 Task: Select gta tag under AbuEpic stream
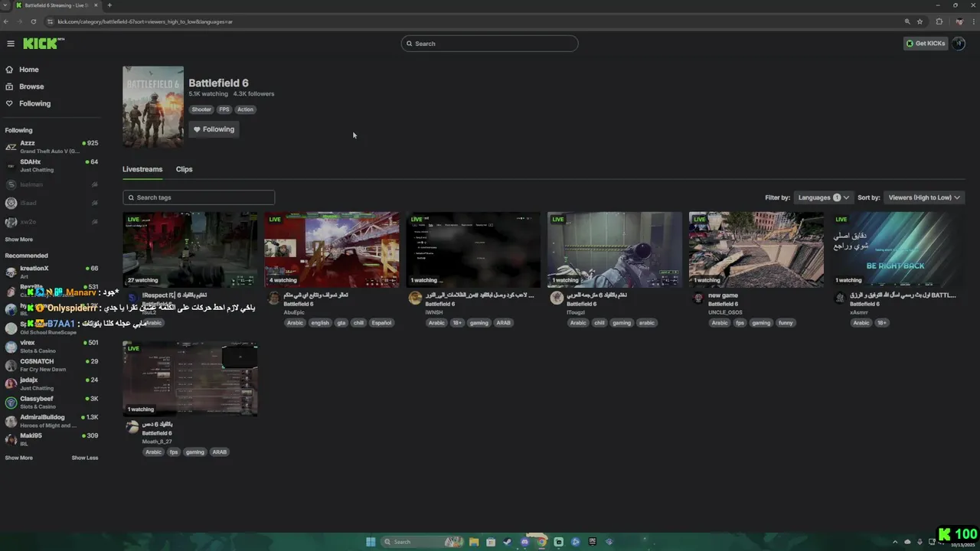pos(341,323)
